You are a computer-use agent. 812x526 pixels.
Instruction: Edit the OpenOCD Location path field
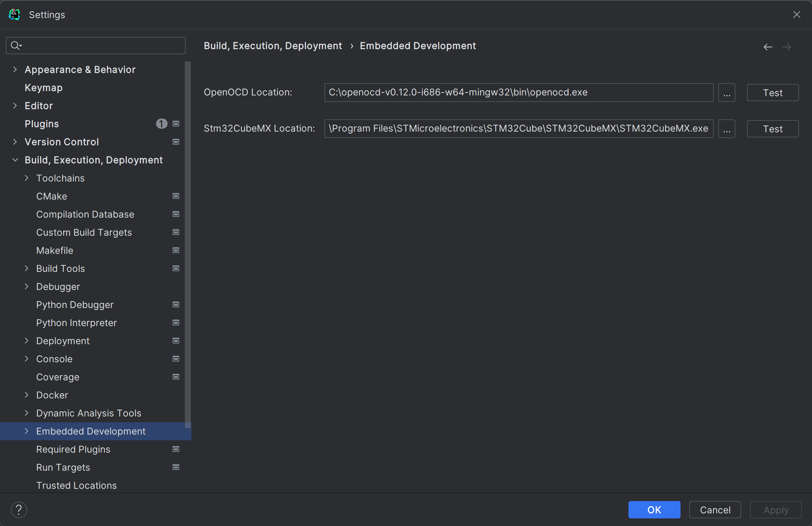519,93
